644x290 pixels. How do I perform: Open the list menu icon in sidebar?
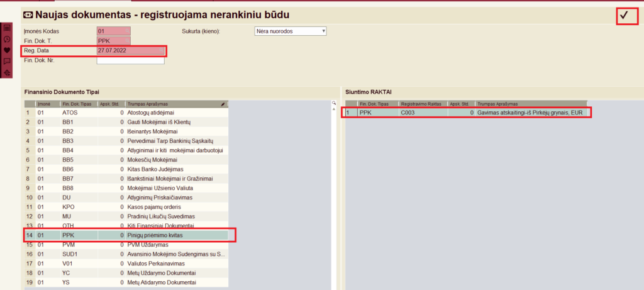(x=7, y=28)
